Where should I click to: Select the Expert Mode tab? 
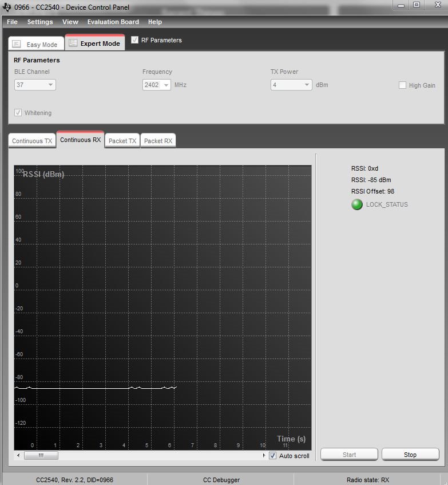pos(95,43)
